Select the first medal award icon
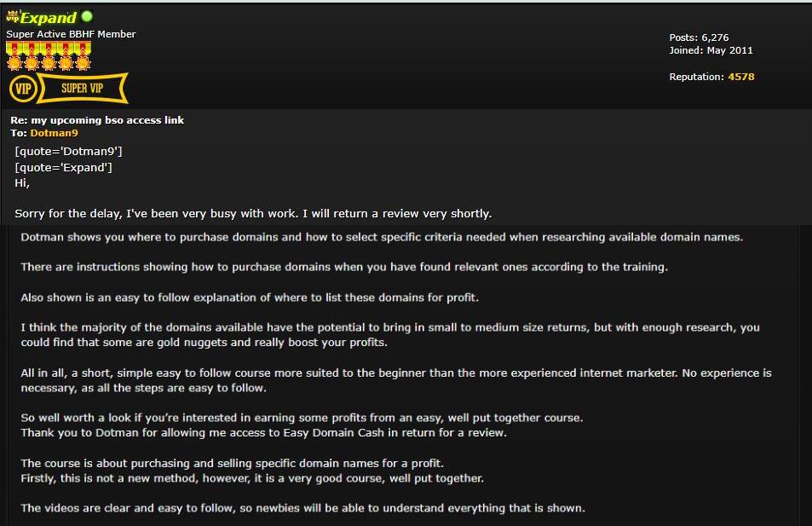This screenshot has height=526, width=812. pyautogui.click(x=14, y=56)
